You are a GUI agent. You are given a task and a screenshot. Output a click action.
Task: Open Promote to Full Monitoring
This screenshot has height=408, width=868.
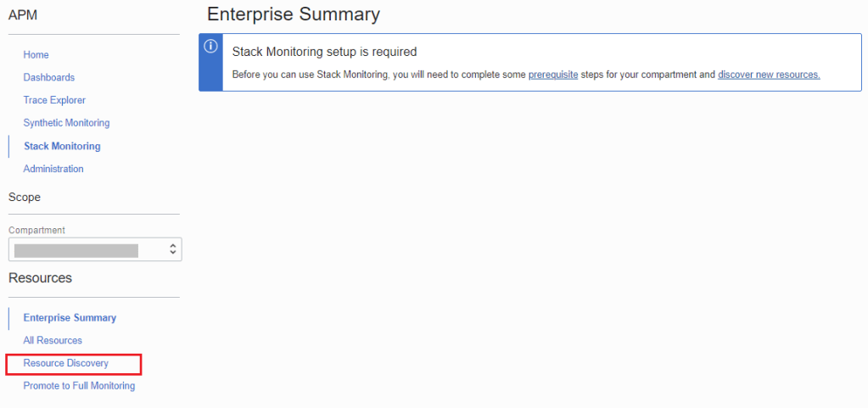pos(79,386)
